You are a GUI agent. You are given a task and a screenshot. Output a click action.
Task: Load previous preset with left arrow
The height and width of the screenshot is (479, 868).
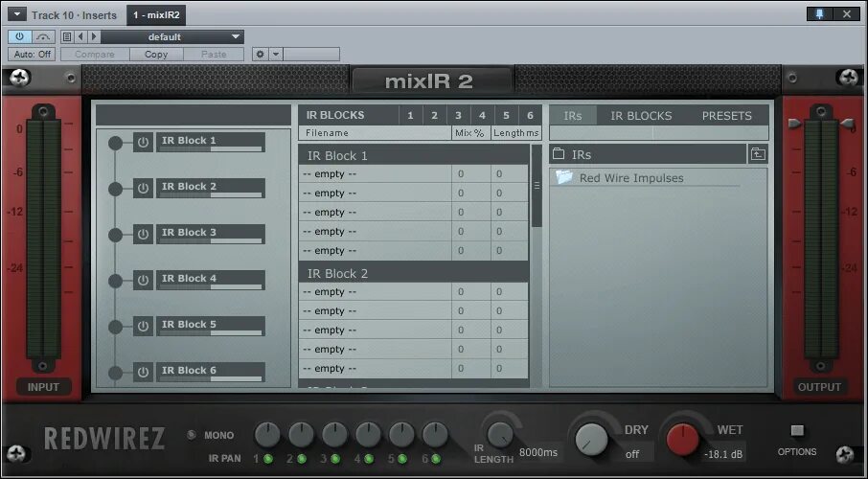[x=80, y=37]
